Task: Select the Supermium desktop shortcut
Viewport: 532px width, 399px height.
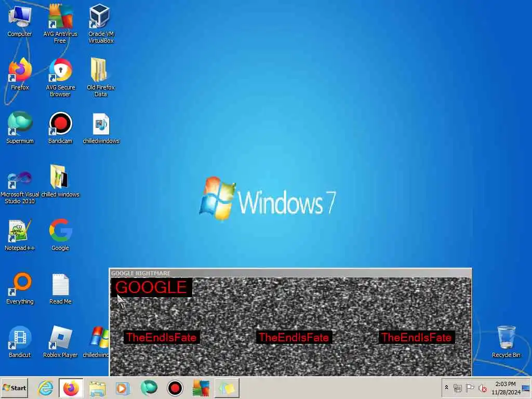Action: click(20, 128)
